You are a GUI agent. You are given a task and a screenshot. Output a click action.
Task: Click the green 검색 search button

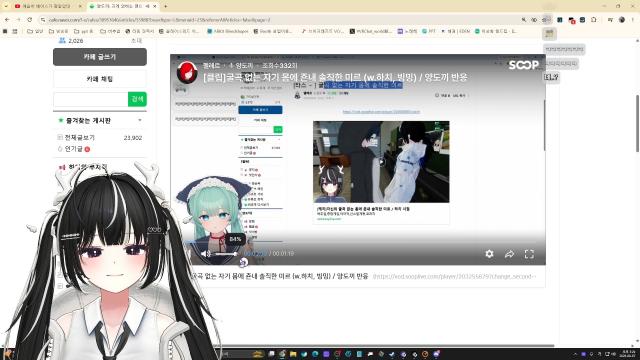(x=137, y=99)
